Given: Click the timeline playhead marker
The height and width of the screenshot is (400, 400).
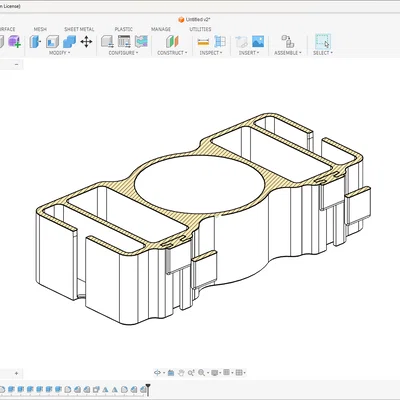Looking at the screenshot, I should pyautogui.click(x=148, y=389).
